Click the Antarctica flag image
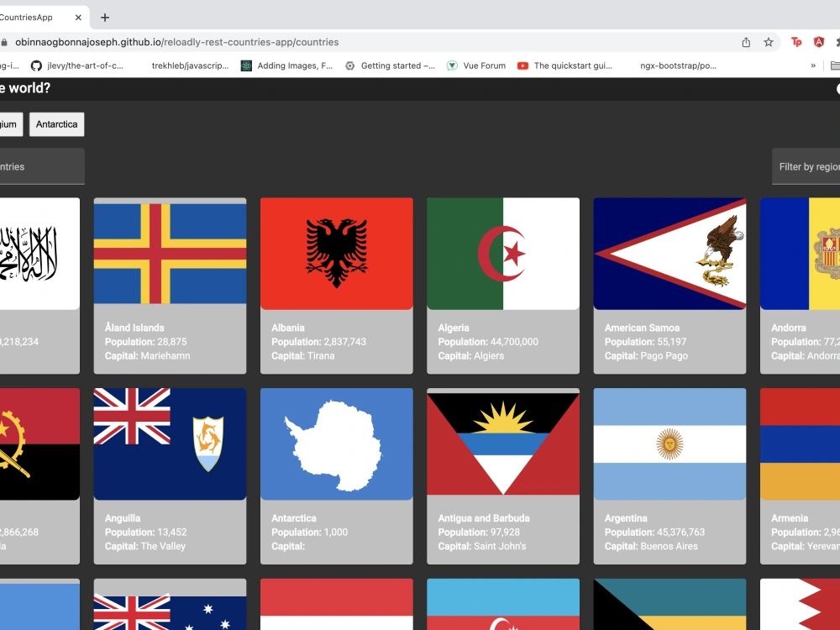The height and width of the screenshot is (630, 840). click(337, 444)
